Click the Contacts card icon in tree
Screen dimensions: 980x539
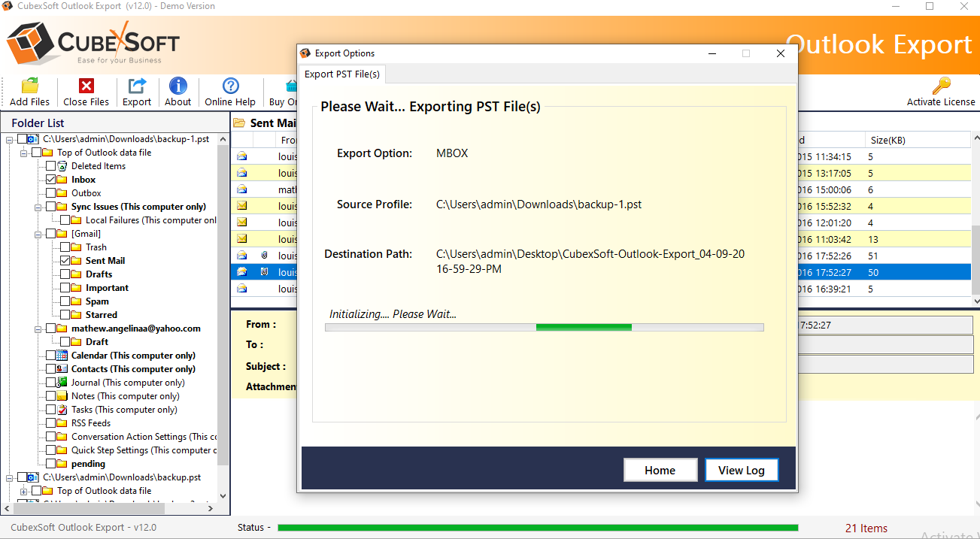point(62,369)
